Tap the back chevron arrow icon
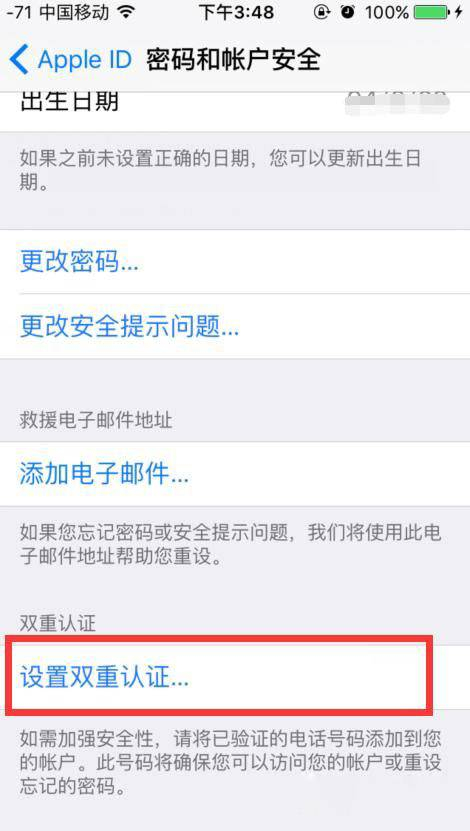This screenshot has width=470, height=831. (19, 60)
